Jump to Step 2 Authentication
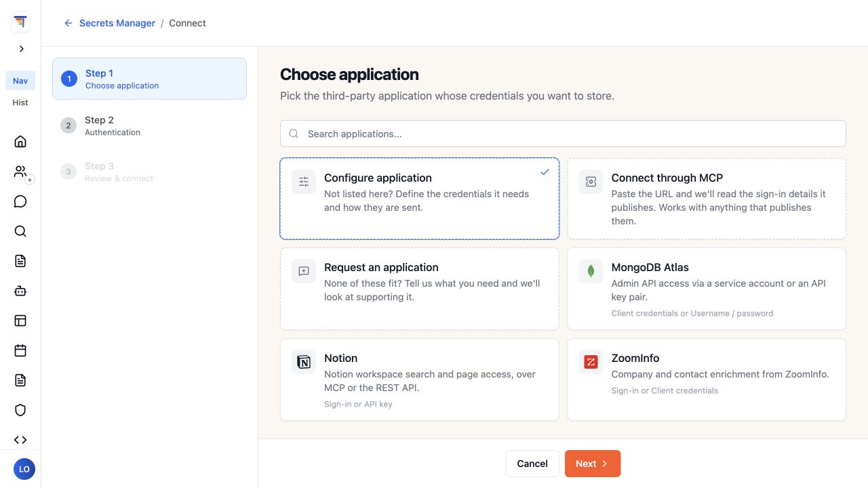 (x=149, y=125)
